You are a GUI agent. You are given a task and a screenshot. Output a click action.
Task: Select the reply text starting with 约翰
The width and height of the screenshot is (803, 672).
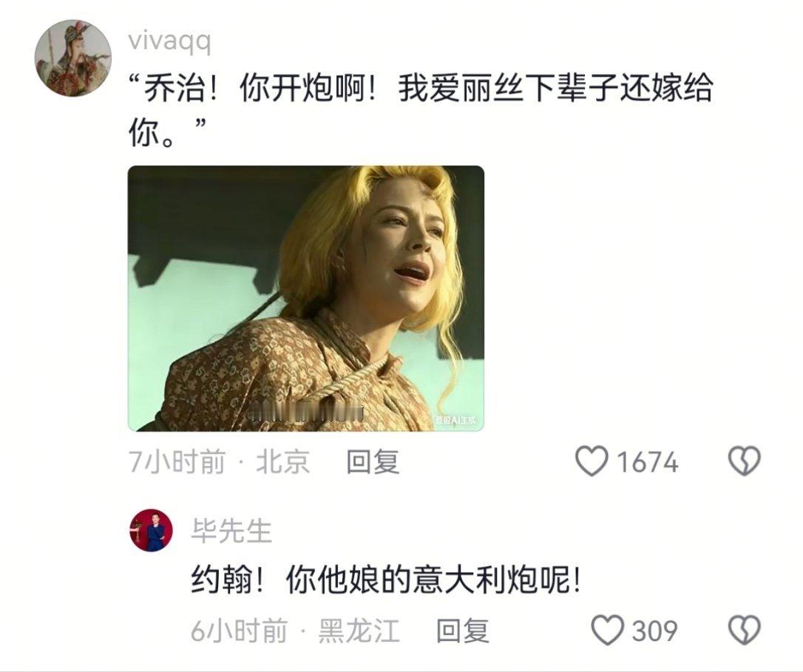(x=386, y=580)
